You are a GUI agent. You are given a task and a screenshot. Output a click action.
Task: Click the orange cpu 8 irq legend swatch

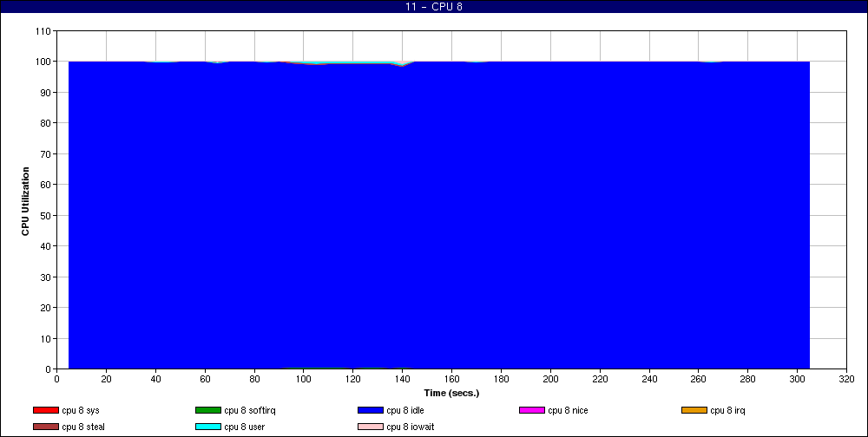tap(694, 410)
